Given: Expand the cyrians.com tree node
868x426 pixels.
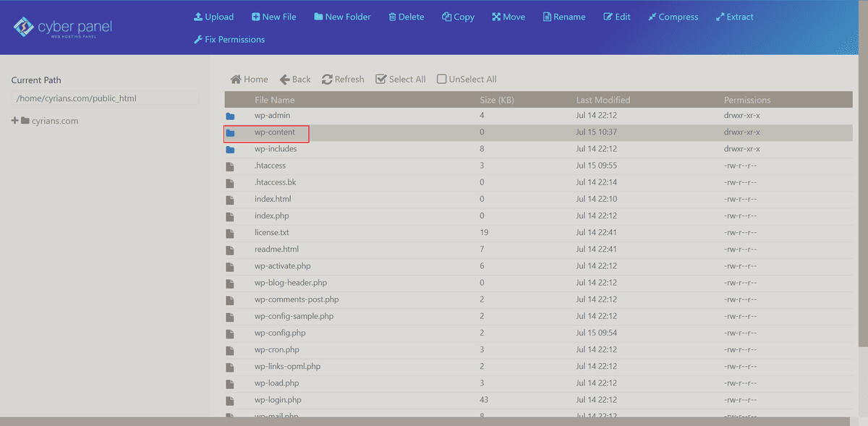Looking at the screenshot, I should point(14,121).
